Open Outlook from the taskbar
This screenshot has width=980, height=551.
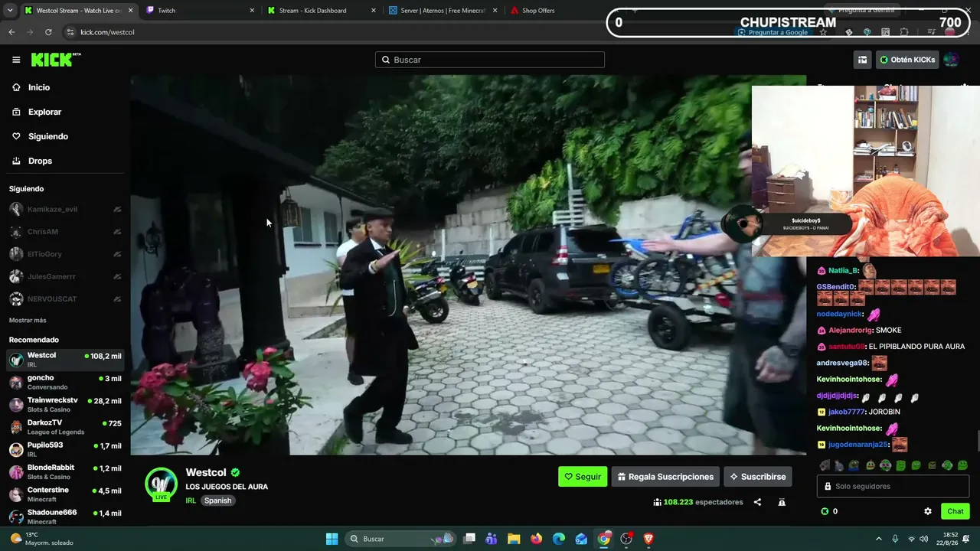[x=581, y=539]
